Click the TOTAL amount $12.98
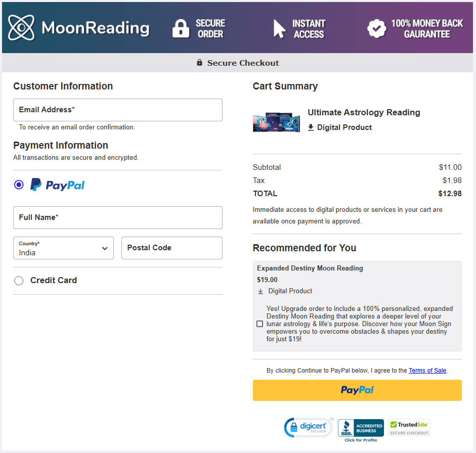Viewport: 476px width, 453px height. [x=450, y=194]
